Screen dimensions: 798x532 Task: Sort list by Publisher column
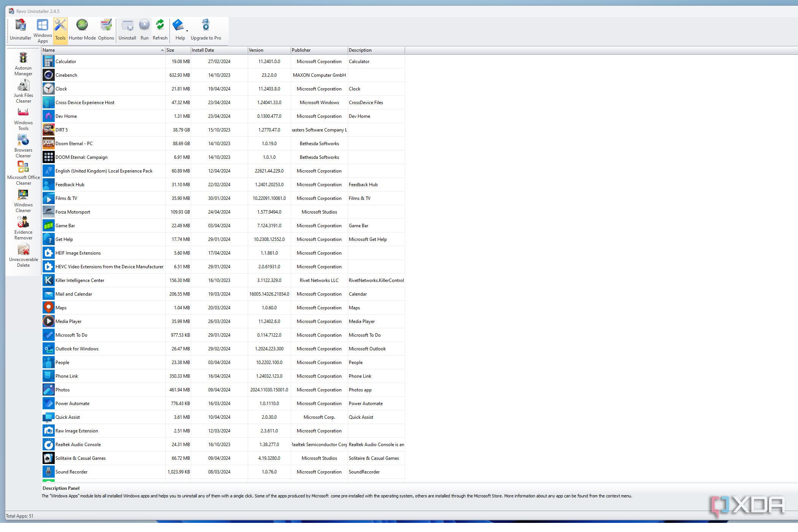(319, 50)
